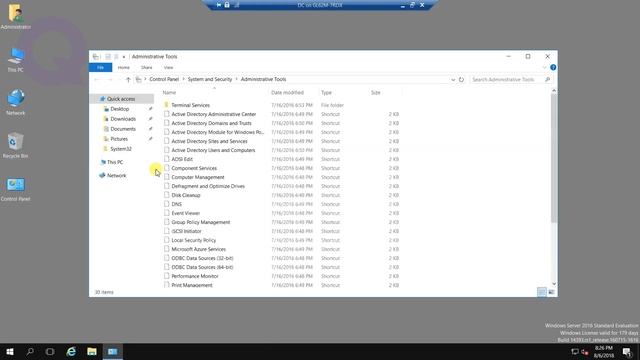The width and height of the screenshot is (640, 360).
Task: Select Documents in the navigation pane
Action: pos(123,129)
